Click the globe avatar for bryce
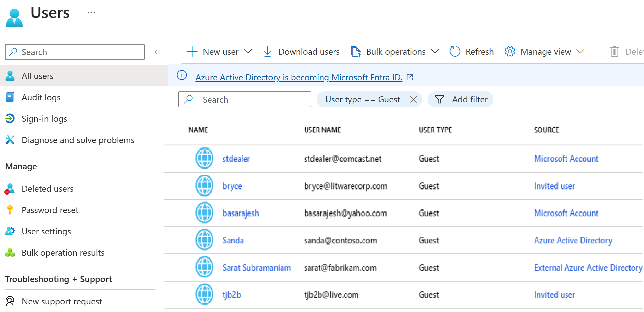 (204, 186)
